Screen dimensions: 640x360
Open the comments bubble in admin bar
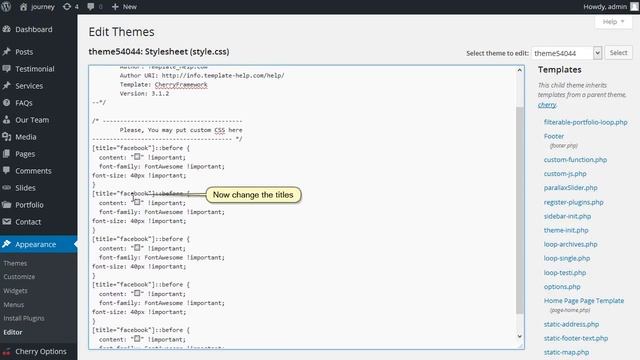pos(91,7)
